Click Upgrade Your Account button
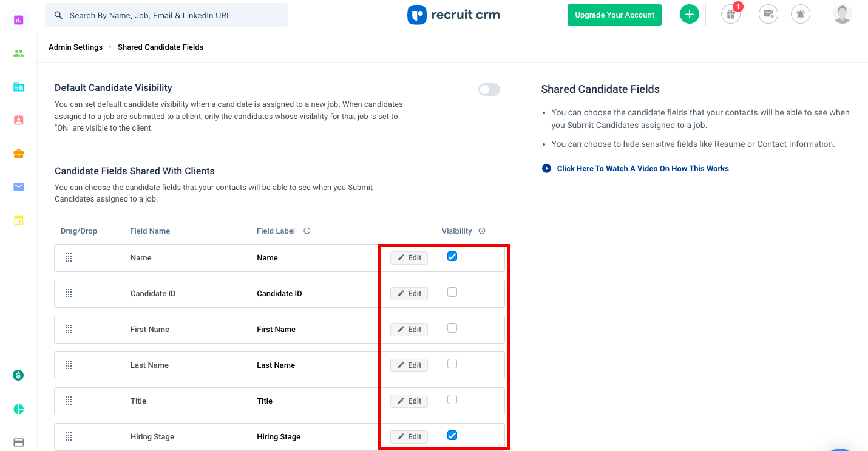Viewport: 868px width, 451px height. click(614, 15)
